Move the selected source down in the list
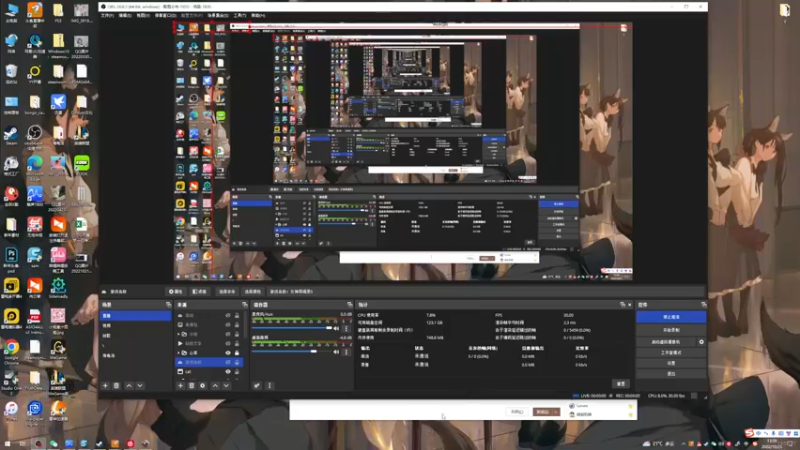Viewport: 800px width, 450px height. coord(226,386)
